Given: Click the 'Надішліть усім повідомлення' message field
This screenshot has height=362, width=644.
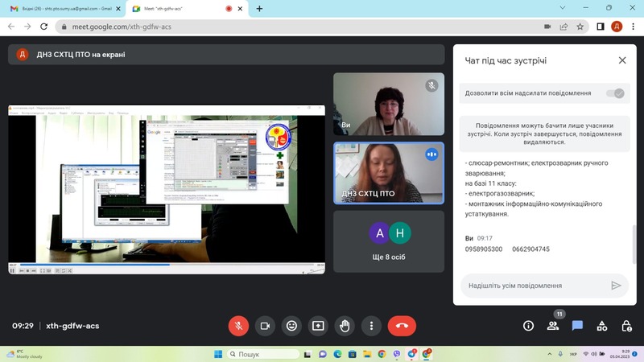Looking at the screenshot, I should click(x=531, y=286).
